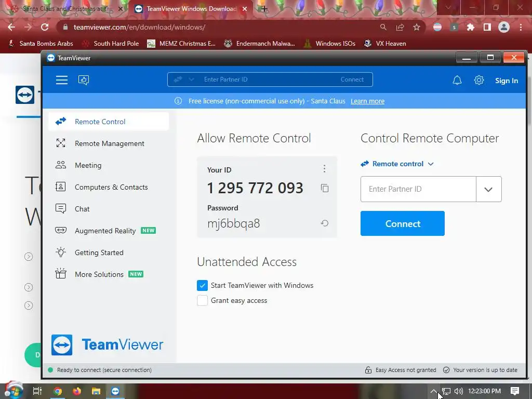Image resolution: width=532 pixels, height=399 pixels.
Task: Open Augmented Reality section
Action: pyautogui.click(x=109, y=231)
